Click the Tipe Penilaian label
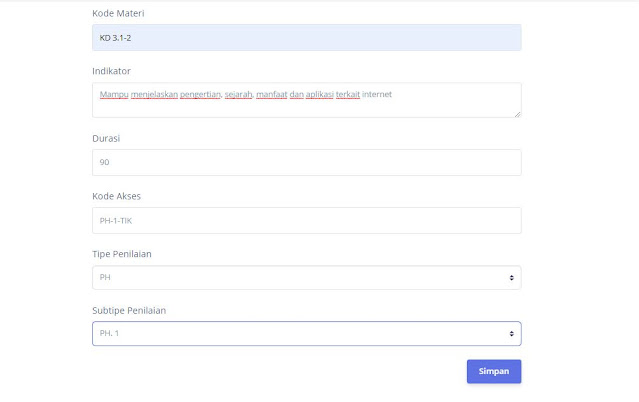The image size is (639, 402). click(x=123, y=253)
